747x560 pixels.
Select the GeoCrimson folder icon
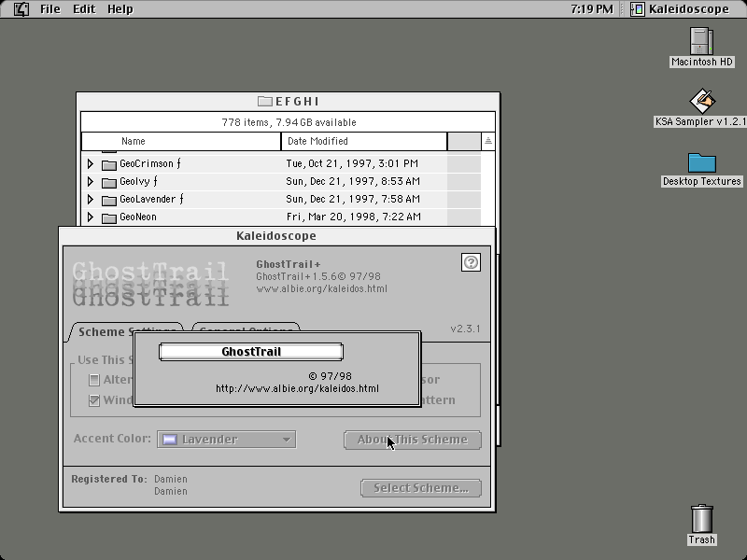pos(109,165)
